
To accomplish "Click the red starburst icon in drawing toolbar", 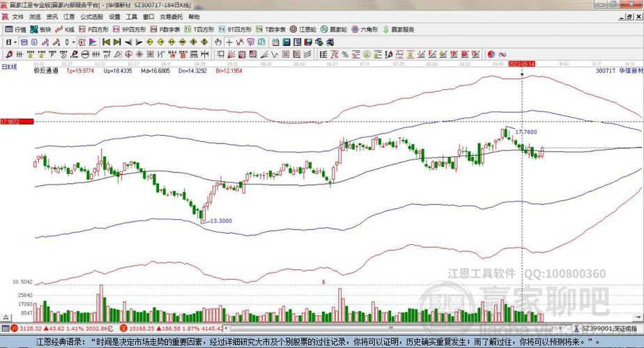I will tap(139, 54).
